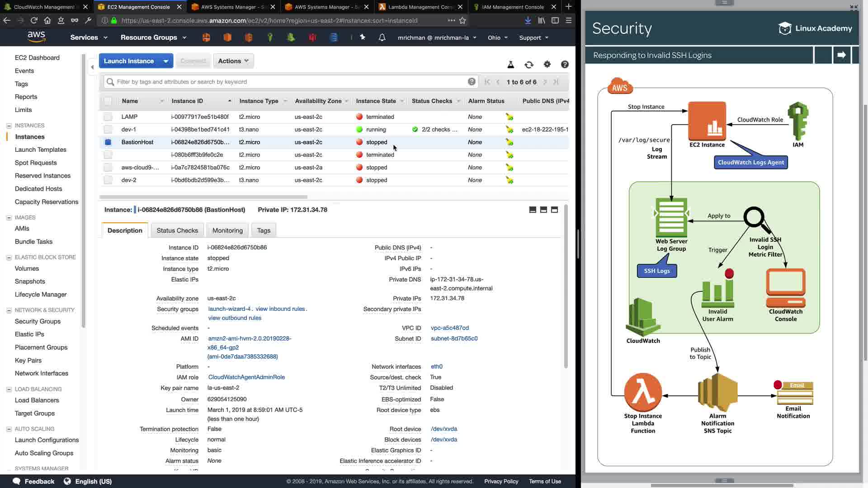868x488 pixels.
Task: Click the AWS logo home icon
Action: 36,37
